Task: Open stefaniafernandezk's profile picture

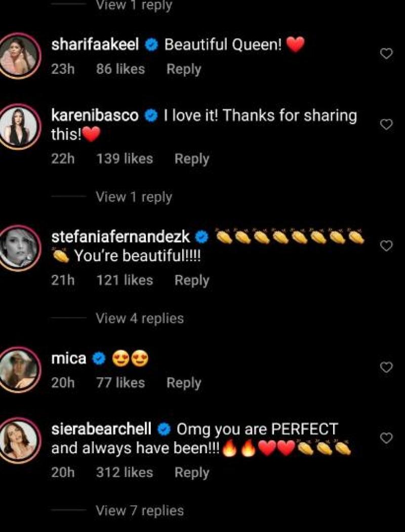Action: click(x=19, y=247)
